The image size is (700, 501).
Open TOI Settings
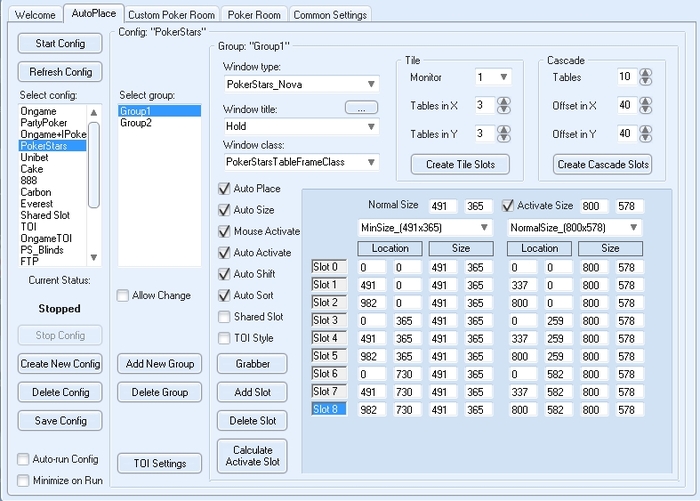coord(159,463)
